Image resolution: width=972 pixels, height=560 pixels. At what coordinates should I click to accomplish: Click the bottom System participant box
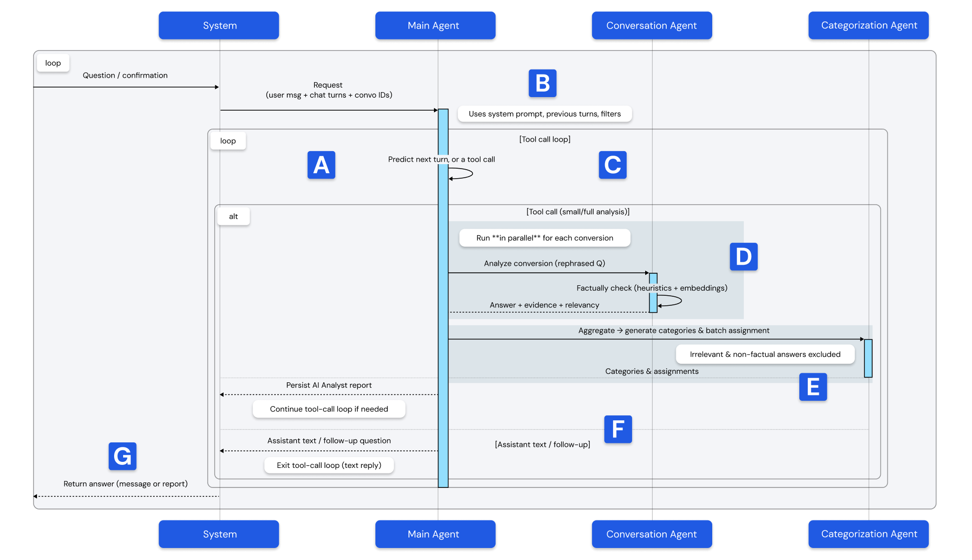pyautogui.click(x=219, y=534)
